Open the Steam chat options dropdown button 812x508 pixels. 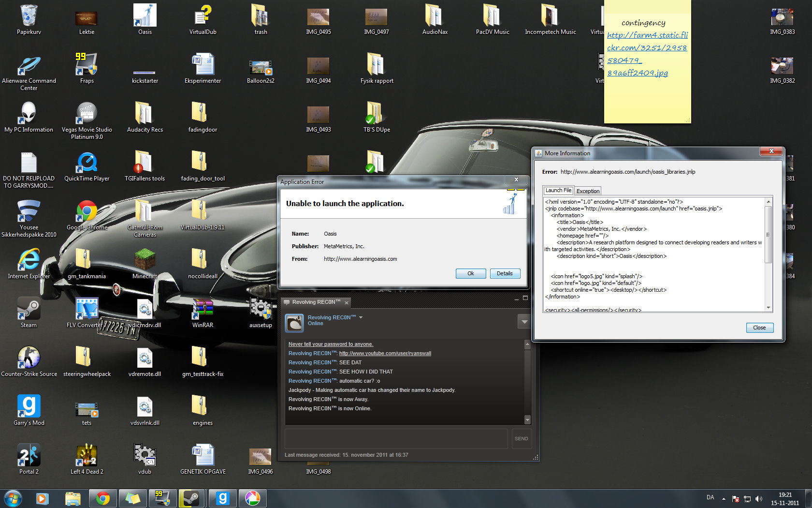point(524,321)
